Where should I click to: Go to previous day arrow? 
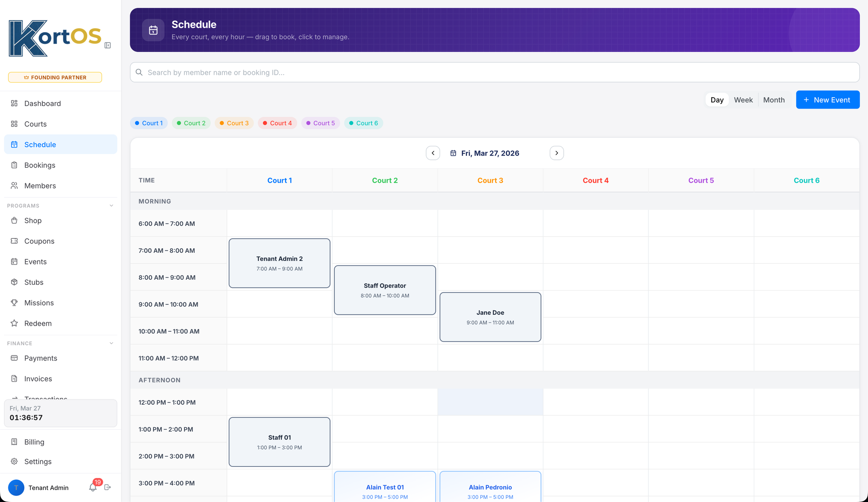tap(433, 153)
